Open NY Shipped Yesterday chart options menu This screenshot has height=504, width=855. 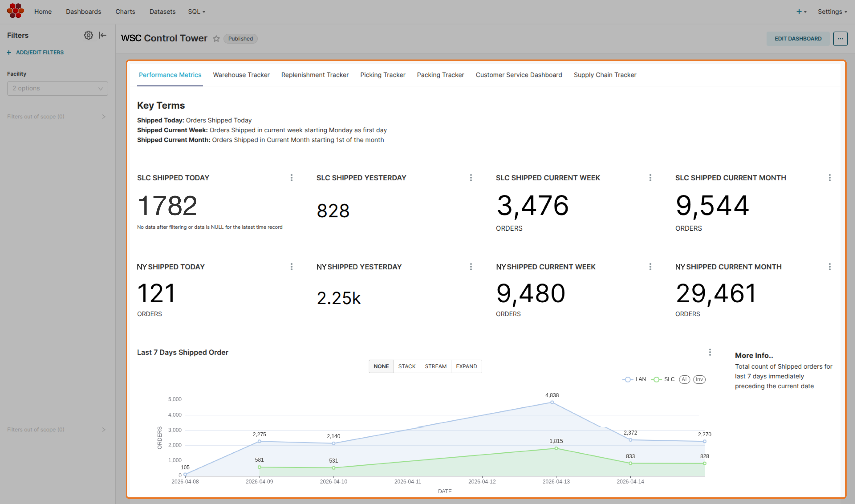470,266
